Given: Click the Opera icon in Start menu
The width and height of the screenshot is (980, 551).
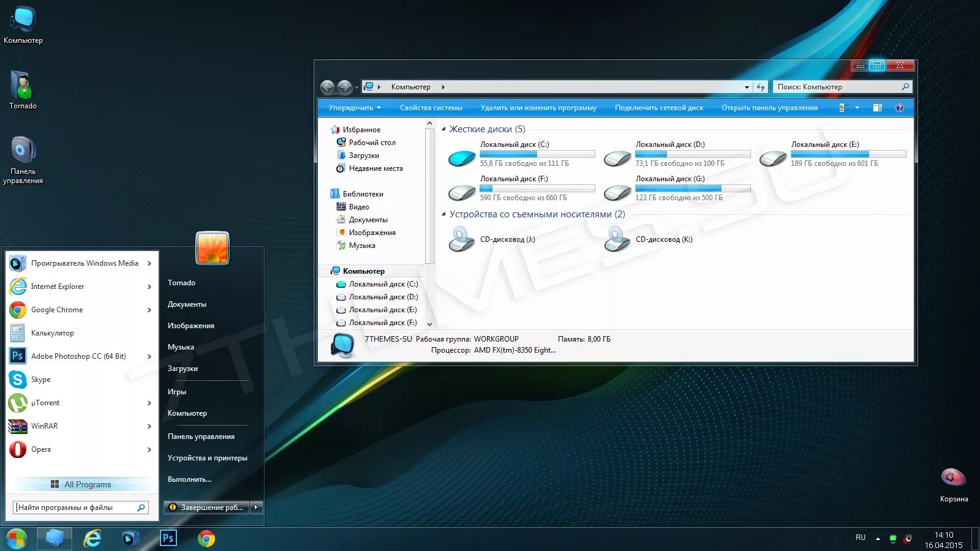Looking at the screenshot, I should point(18,449).
